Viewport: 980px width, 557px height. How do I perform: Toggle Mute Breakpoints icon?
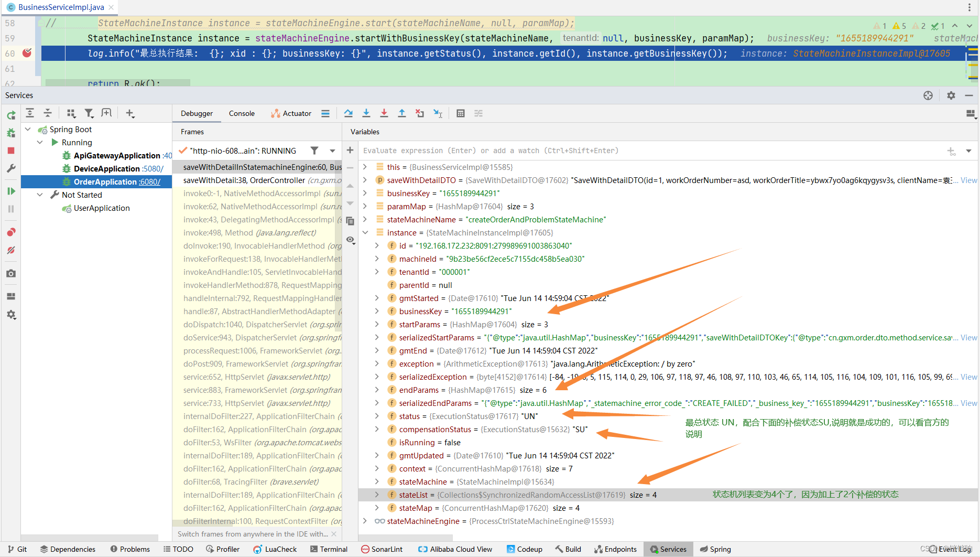[11, 250]
